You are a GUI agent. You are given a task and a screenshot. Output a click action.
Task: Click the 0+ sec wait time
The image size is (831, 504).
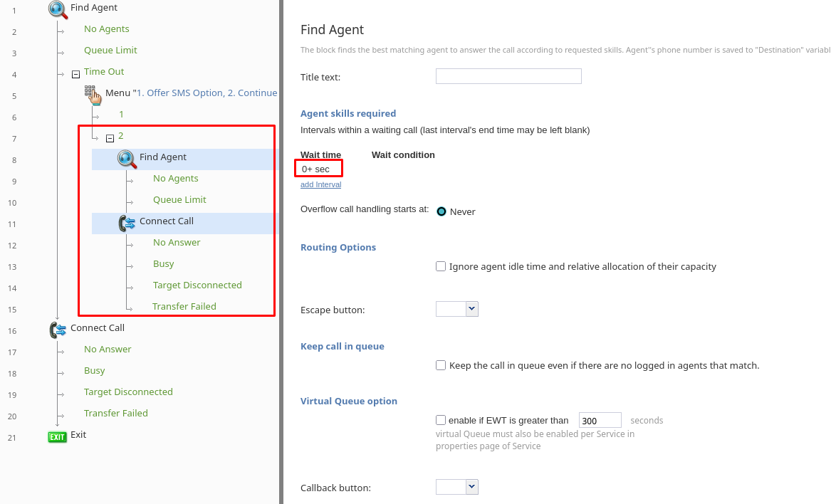point(316,169)
